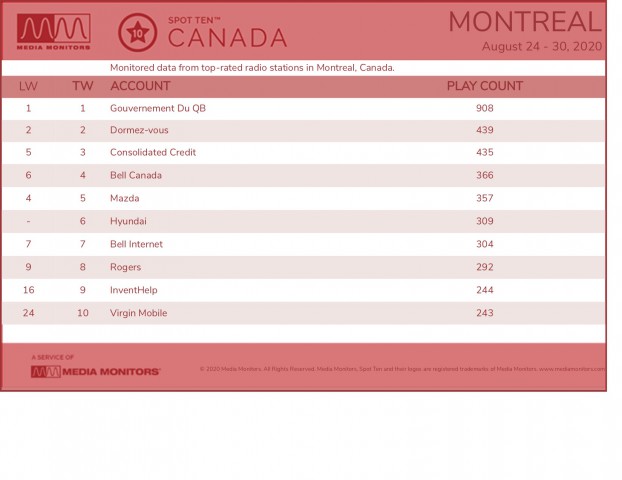Click the Media Monitors waveform logo
This screenshot has width=622, height=480.
pyautogui.click(x=54, y=32)
